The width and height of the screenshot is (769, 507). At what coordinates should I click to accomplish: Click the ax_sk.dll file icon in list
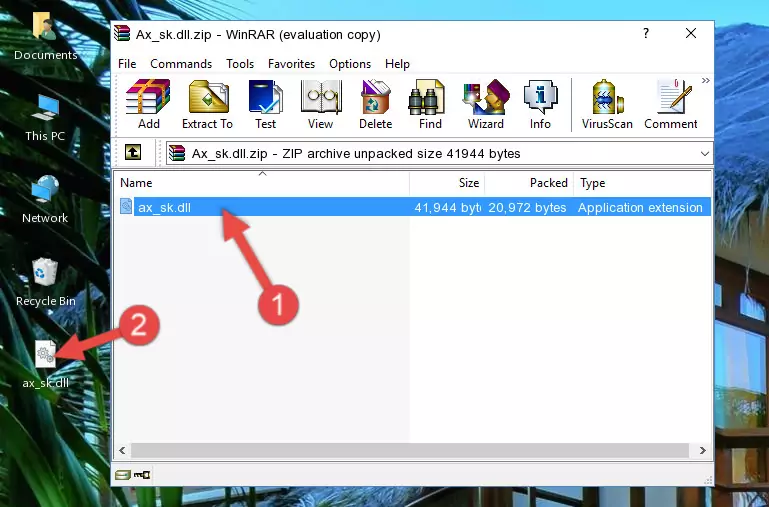pos(126,206)
